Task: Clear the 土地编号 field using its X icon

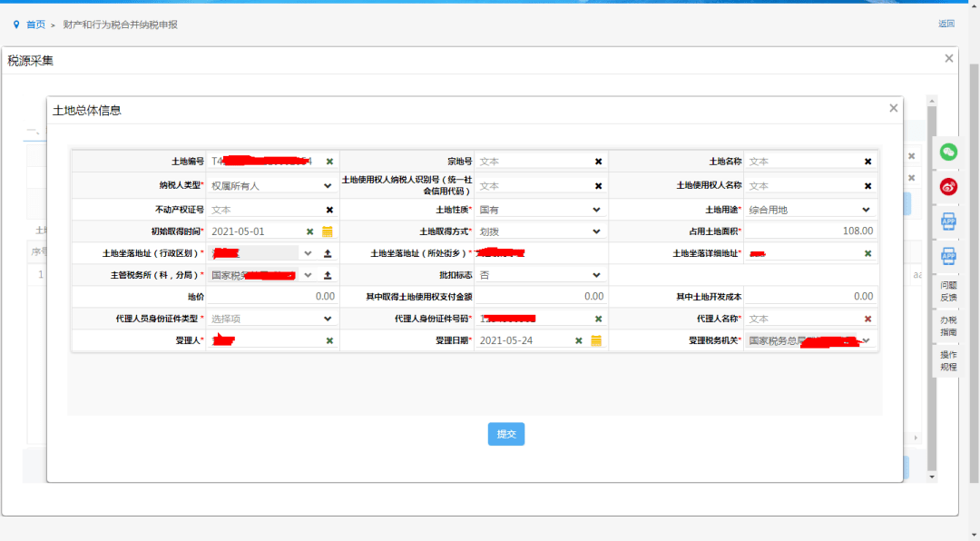Action: (x=329, y=162)
